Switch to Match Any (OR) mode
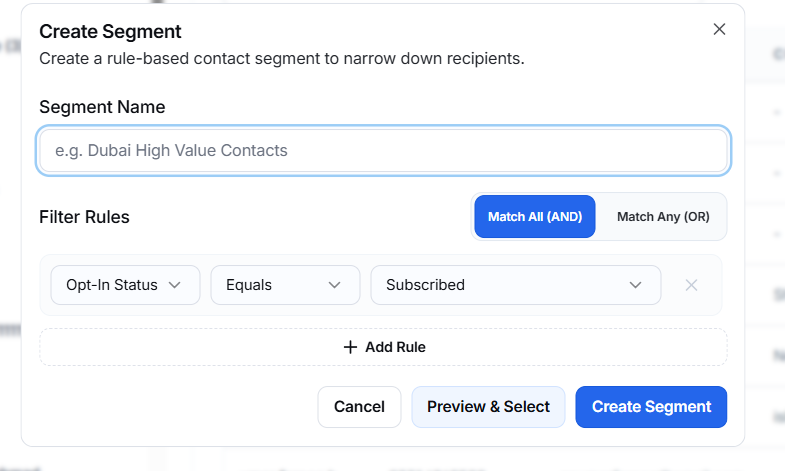785x471 pixels. point(663,217)
